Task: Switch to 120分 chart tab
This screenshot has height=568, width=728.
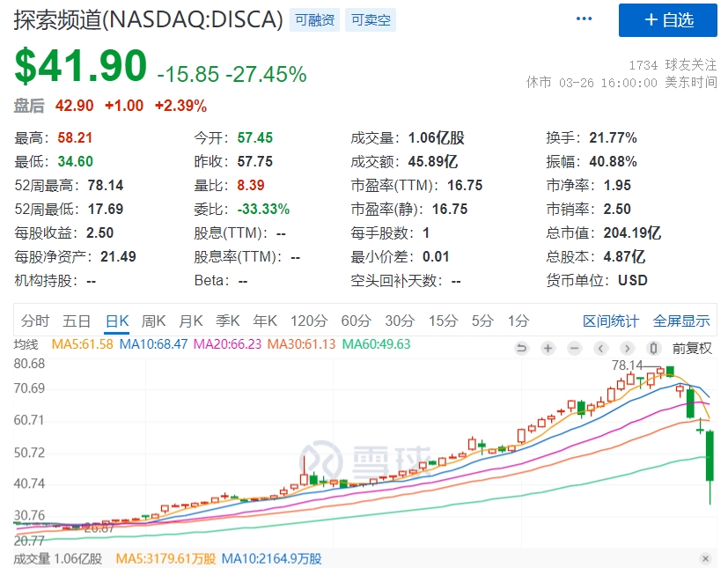Action: tap(309, 321)
